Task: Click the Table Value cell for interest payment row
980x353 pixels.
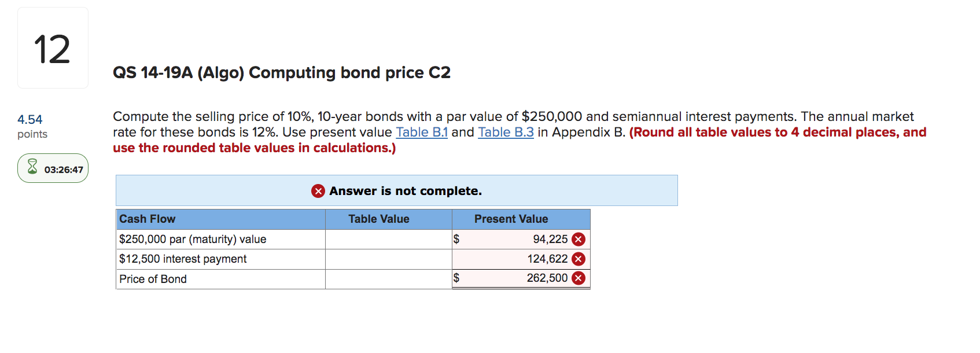Action: [388, 259]
